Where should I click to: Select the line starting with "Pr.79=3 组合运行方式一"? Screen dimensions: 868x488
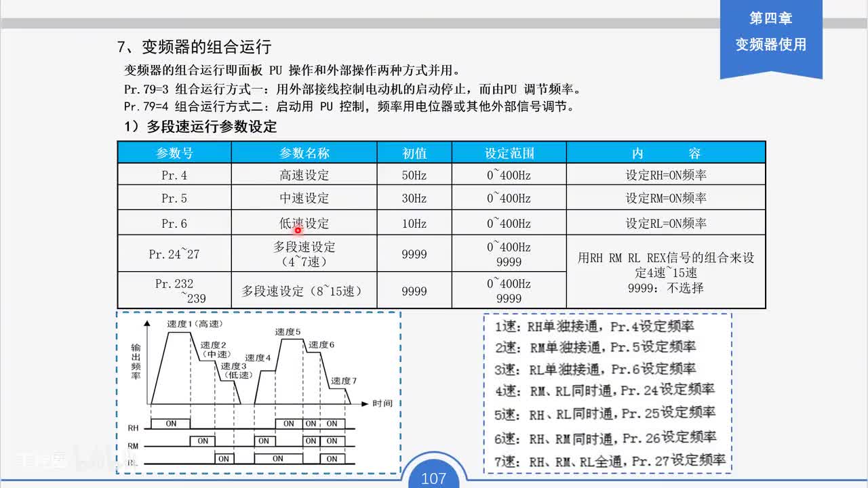point(353,89)
